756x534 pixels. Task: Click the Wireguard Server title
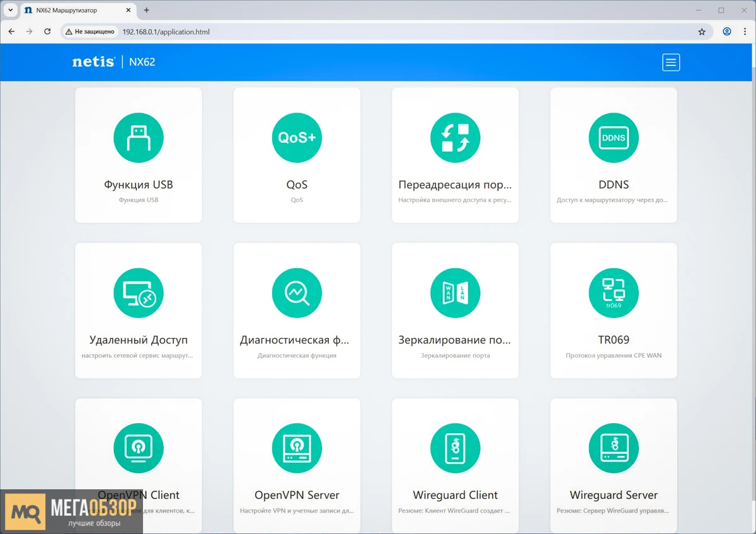coord(614,495)
